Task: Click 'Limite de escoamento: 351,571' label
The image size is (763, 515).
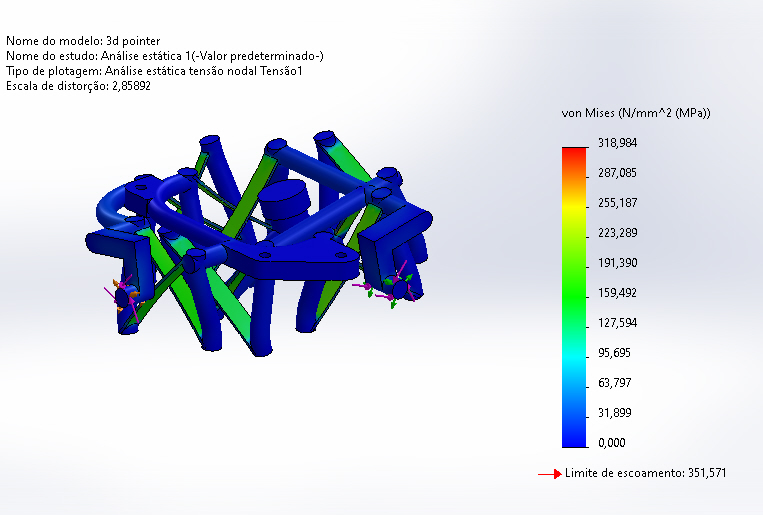Action: (645, 473)
